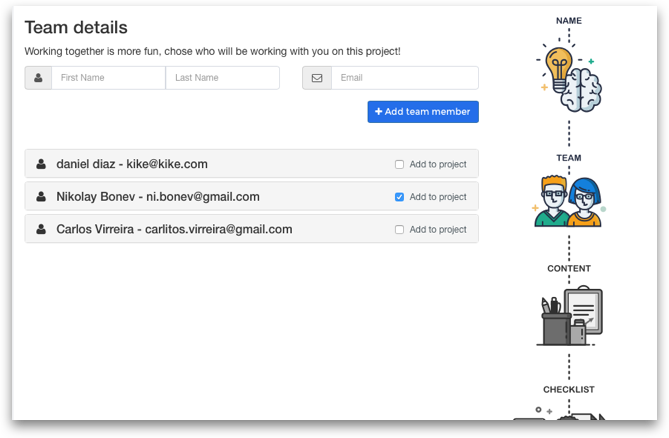The width and height of the screenshot is (669, 438).
Task: Select the TEAM step label
Action: coord(569,158)
